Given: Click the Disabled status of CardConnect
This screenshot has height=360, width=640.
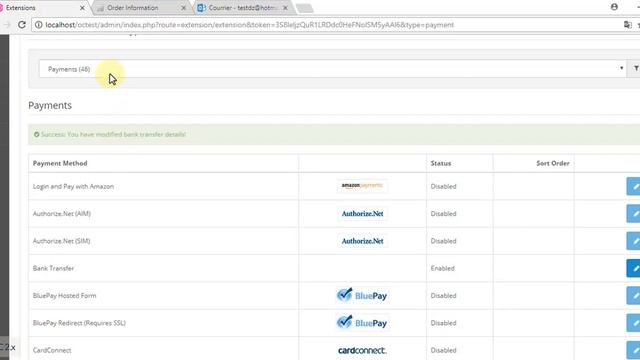Looking at the screenshot, I should pos(443,351).
